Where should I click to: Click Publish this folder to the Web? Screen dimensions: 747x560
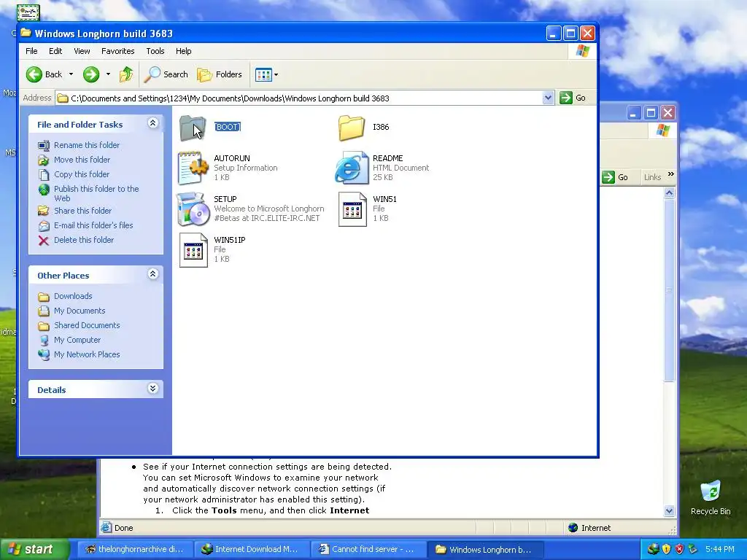(96, 193)
